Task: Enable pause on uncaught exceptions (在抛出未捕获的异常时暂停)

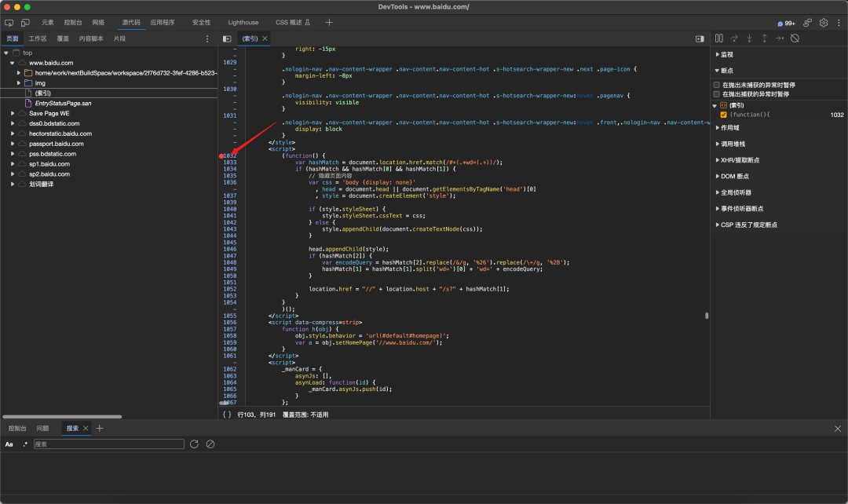Action: tap(716, 85)
